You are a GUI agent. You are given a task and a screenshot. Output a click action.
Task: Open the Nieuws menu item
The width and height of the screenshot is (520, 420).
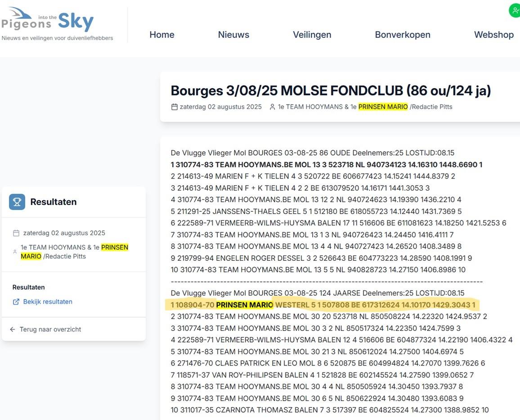(x=233, y=34)
